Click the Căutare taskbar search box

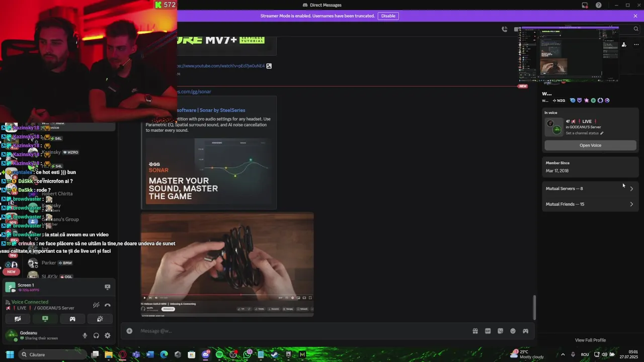click(x=53, y=354)
